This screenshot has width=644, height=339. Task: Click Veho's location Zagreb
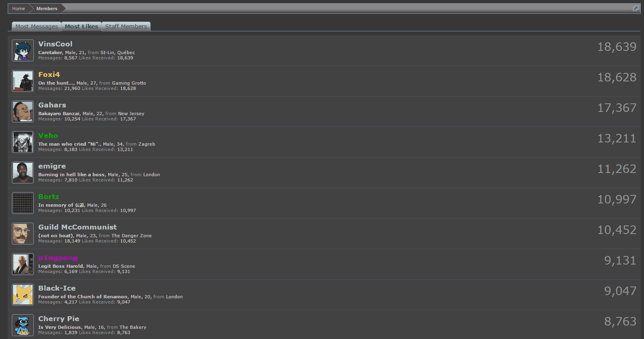click(x=147, y=144)
